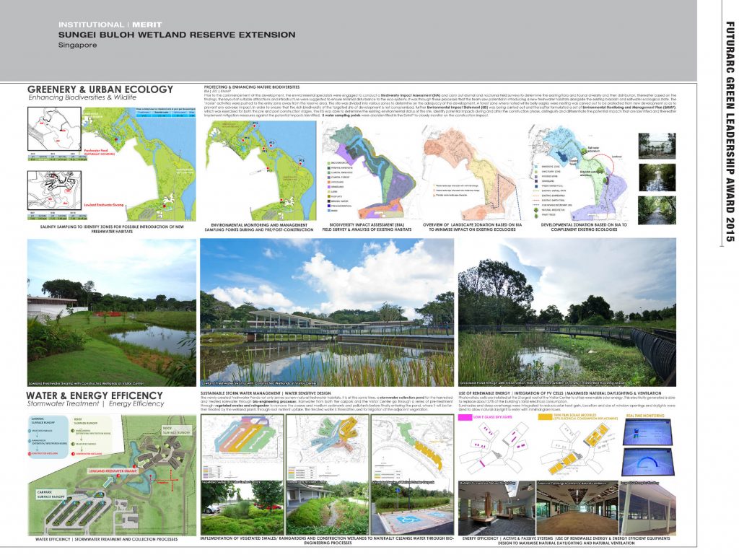Open the large photo of grassland pond with curved boardwalk
This screenshot has height=560, width=739.
click(567, 312)
